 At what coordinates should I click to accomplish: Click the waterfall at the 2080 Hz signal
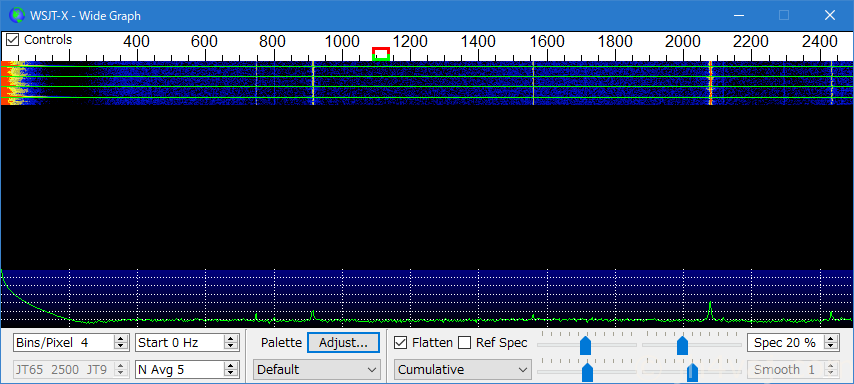[710, 83]
